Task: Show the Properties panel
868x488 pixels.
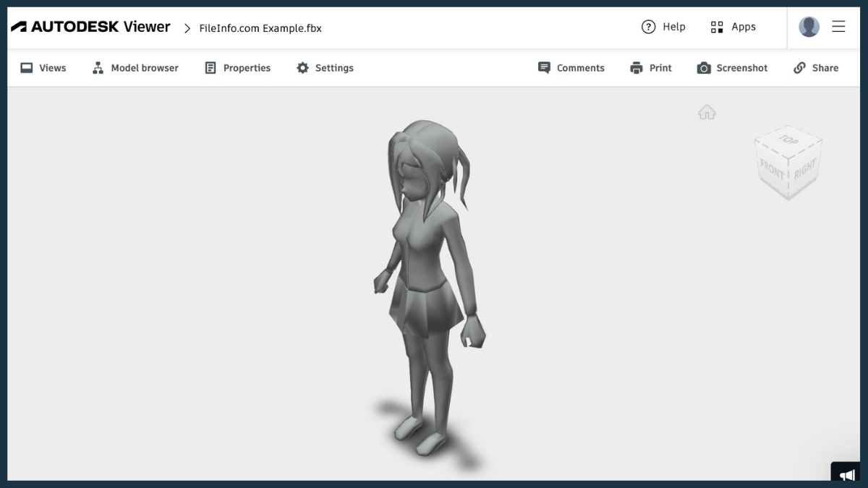Action: 238,68
